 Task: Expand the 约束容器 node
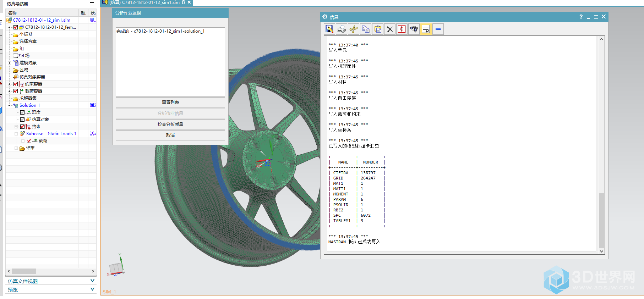click(x=10, y=84)
